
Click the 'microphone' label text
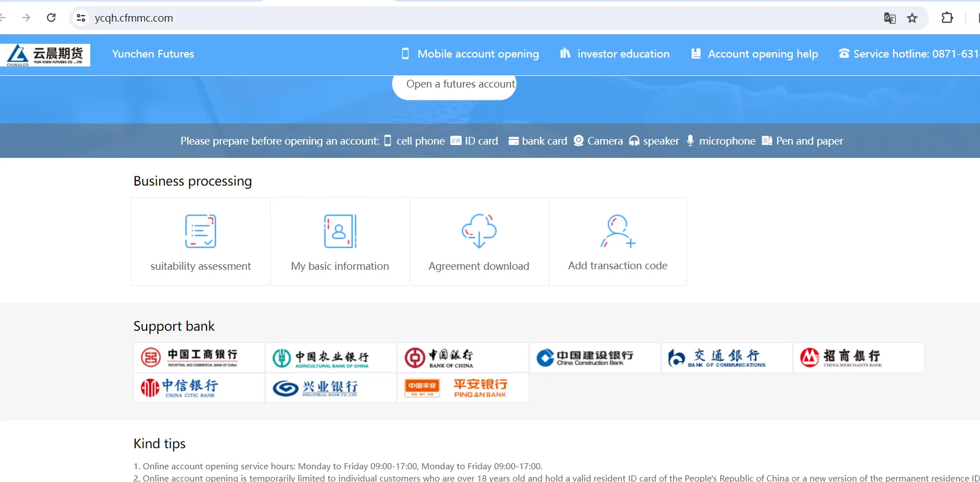pyautogui.click(x=727, y=141)
